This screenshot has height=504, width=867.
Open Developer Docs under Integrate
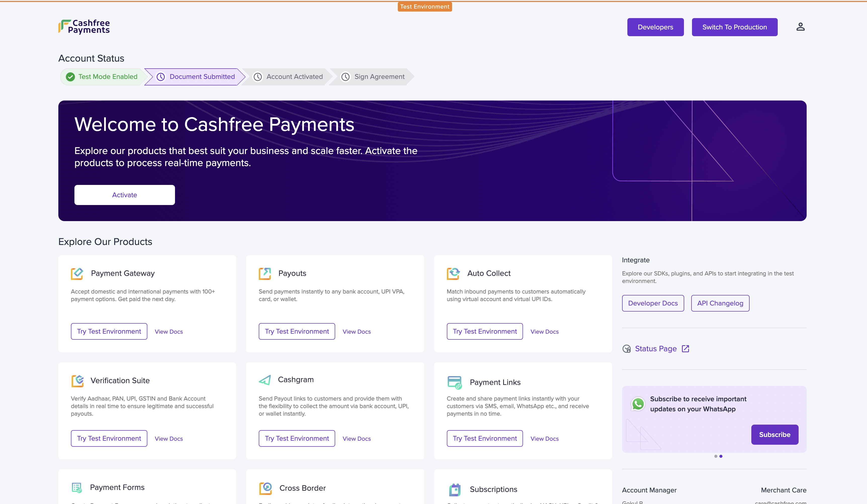(x=653, y=303)
